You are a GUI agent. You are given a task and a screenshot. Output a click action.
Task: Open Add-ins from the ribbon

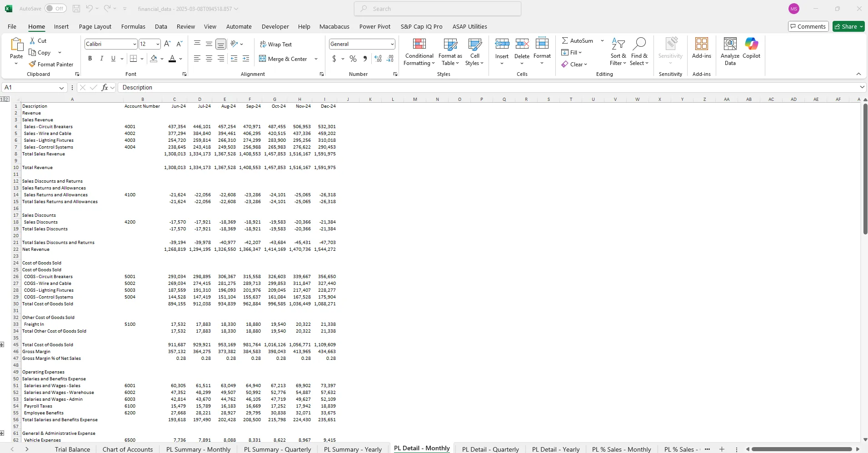[x=701, y=48]
